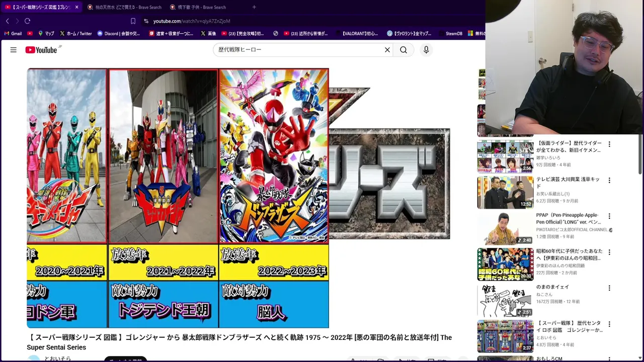This screenshot has width=644, height=362.
Task: Start voice search with the microphone
Action: tap(426, 50)
